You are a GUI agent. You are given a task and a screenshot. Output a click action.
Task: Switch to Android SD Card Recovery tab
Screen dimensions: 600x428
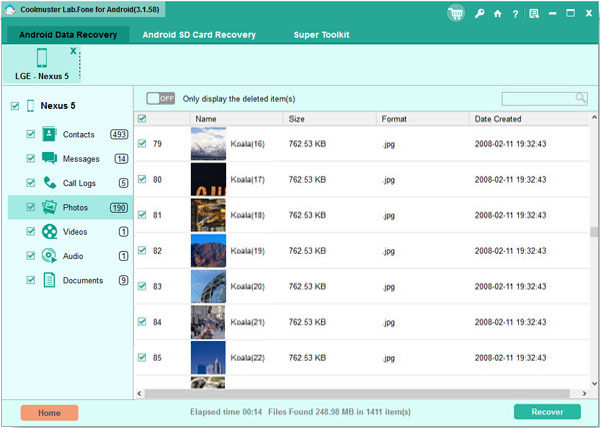pos(199,35)
